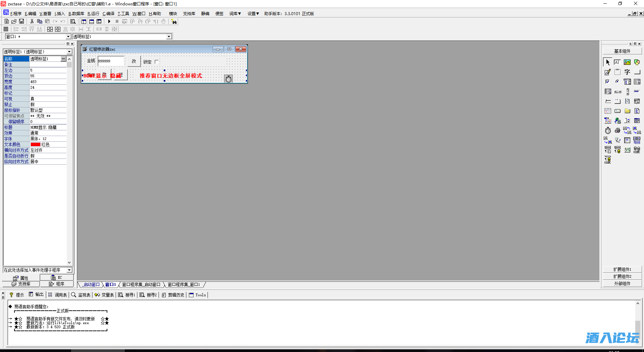Select the progress bar component icon

click(637, 91)
